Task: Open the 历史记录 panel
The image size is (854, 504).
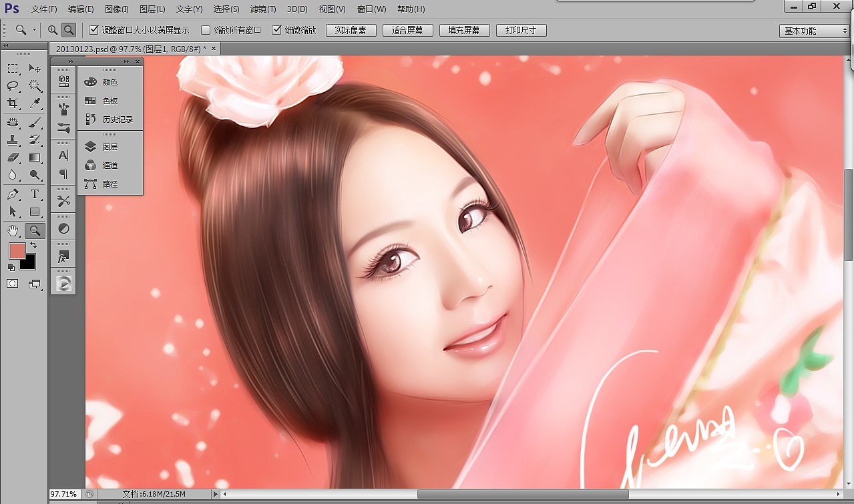Action: coord(110,119)
